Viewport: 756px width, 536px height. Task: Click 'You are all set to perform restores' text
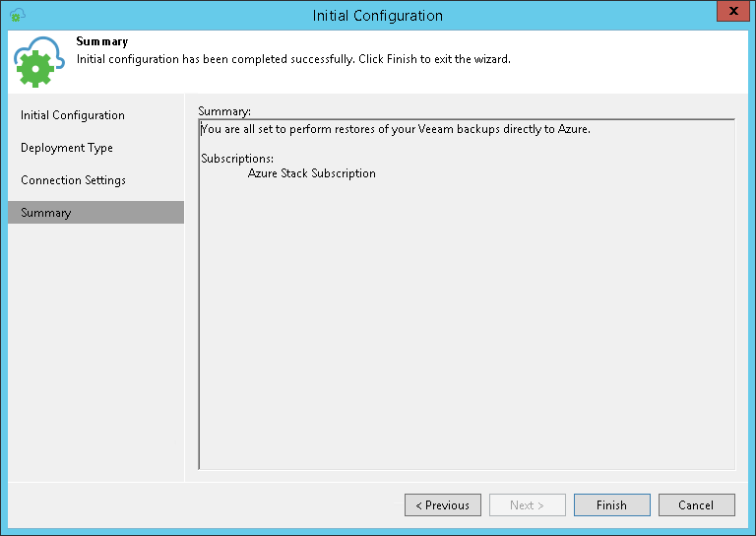pos(287,129)
